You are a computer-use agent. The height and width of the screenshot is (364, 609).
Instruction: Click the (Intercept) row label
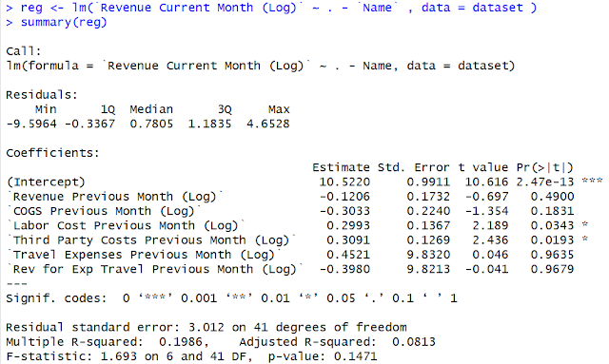(x=46, y=182)
